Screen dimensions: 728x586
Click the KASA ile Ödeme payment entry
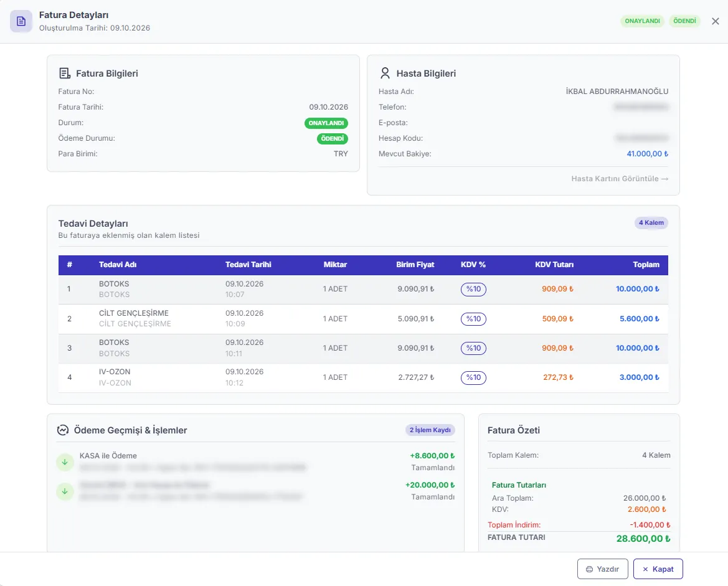(255, 461)
